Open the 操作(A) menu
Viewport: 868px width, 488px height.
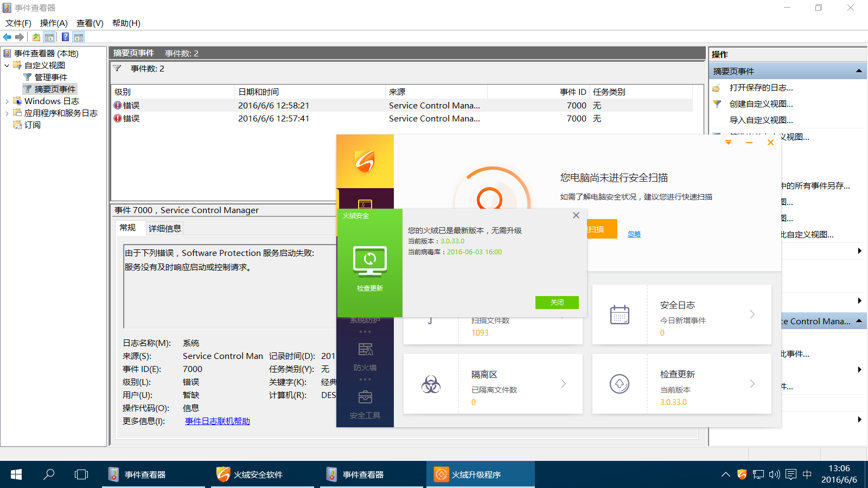click(54, 23)
